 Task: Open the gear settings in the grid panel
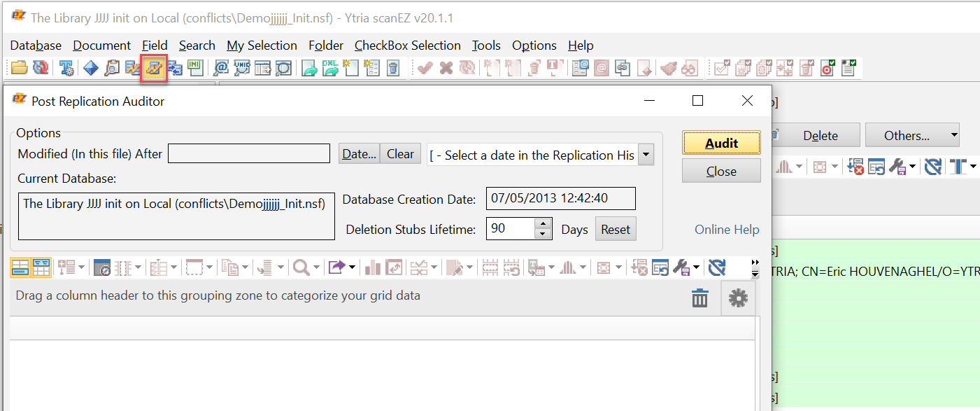click(737, 299)
